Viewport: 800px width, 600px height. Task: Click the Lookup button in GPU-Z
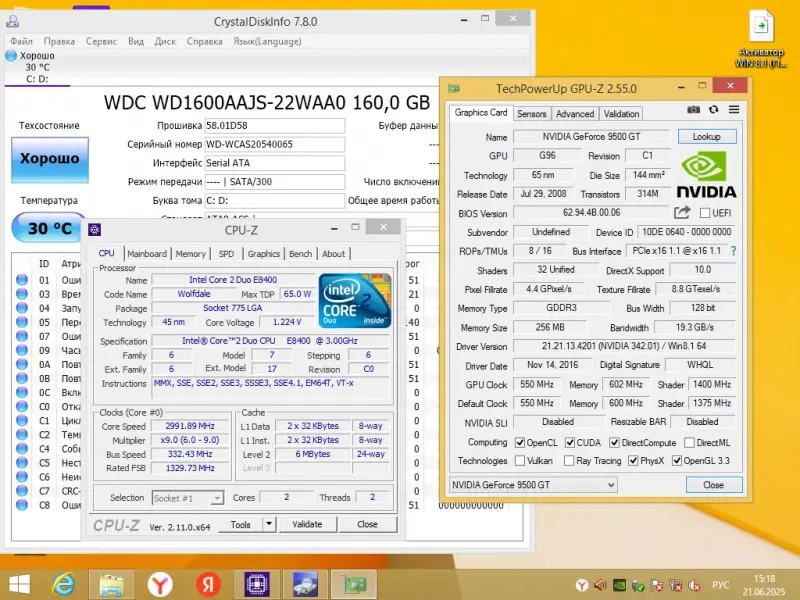coord(707,136)
